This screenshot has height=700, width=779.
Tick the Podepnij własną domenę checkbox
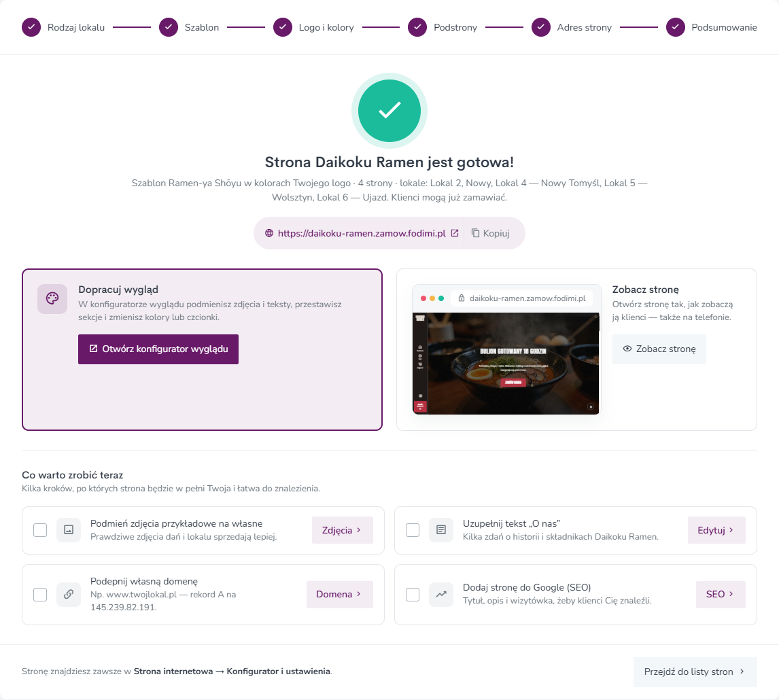pos(40,594)
